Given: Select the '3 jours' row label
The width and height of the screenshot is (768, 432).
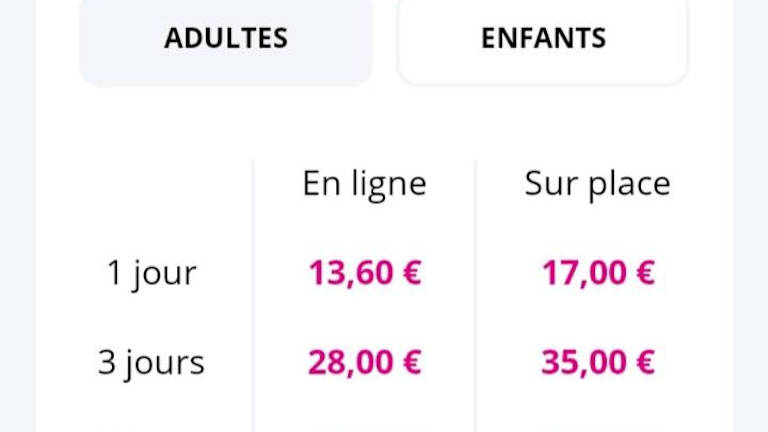Looking at the screenshot, I should [x=151, y=362].
